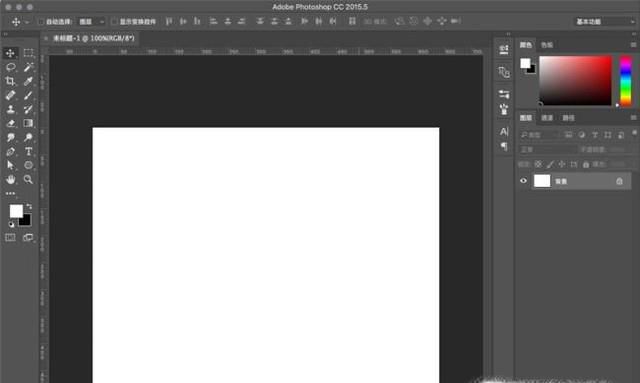Image resolution: width=640 pixels, height=383 pixels.
Task: Select the Path Selection tool
Action: coord(10,165)
